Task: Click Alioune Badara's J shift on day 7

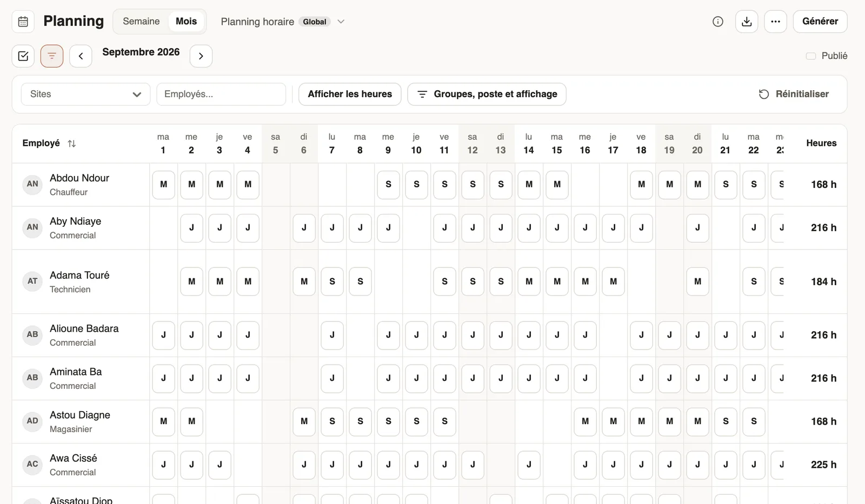Action: point(332,335)
